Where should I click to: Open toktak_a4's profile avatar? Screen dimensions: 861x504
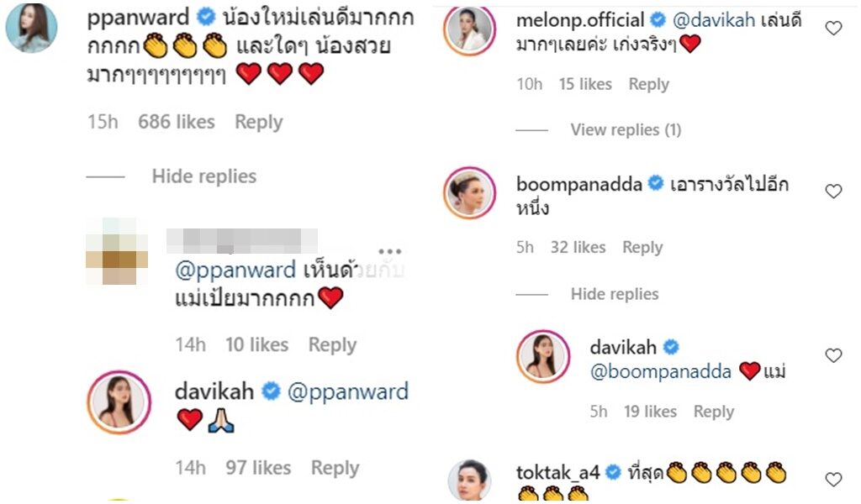pyautogui.click(x=469, y=480)
